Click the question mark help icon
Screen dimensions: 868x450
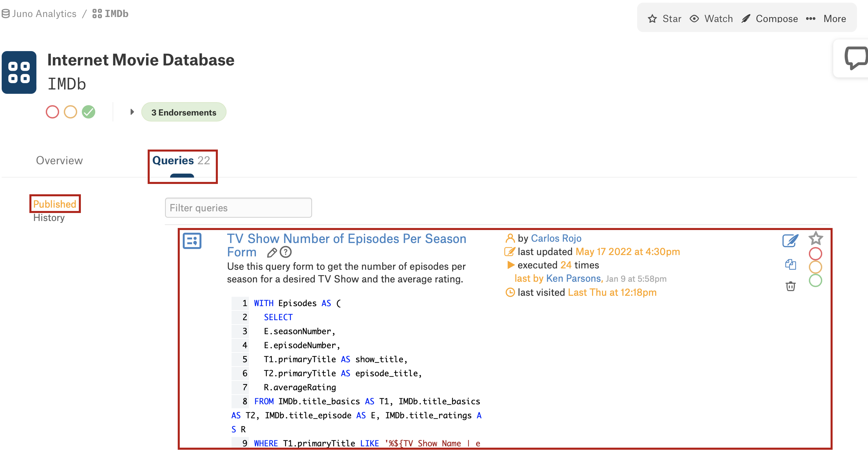pos(286,252)
